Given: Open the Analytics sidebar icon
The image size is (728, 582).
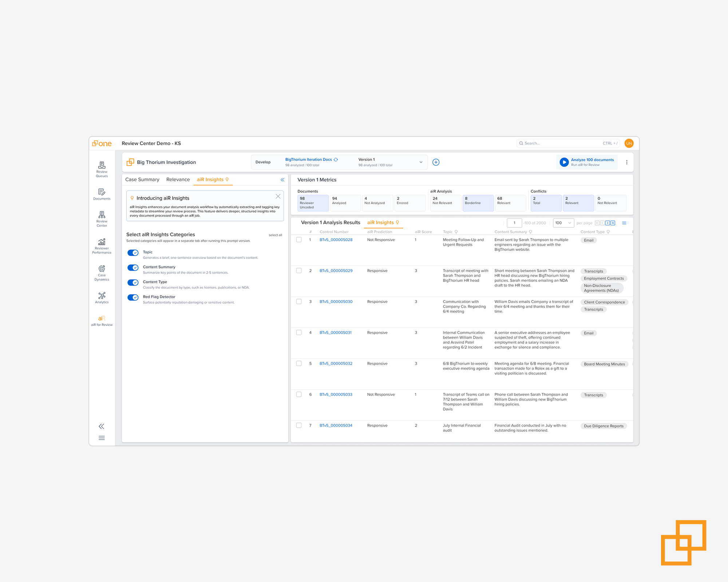Looking at the screenshot, I should (102, 297).
